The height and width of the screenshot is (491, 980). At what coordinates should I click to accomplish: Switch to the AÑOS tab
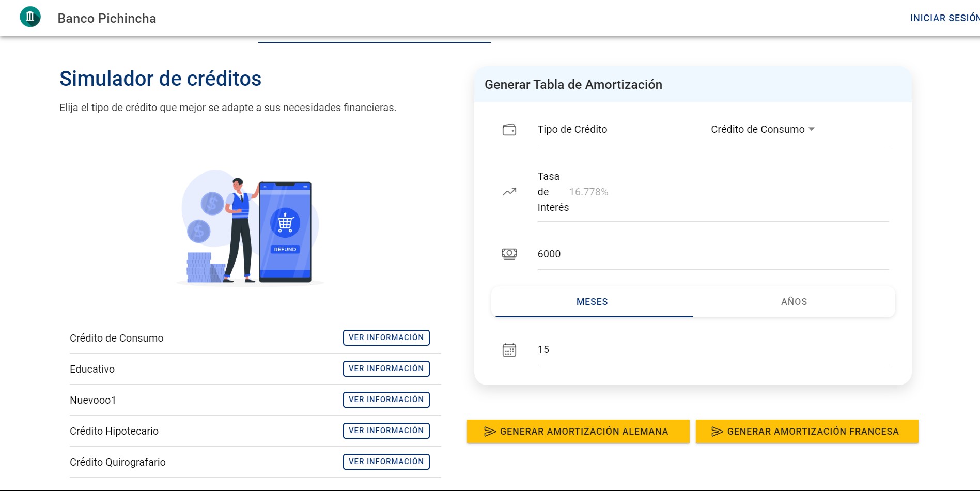tap(794, 302)
